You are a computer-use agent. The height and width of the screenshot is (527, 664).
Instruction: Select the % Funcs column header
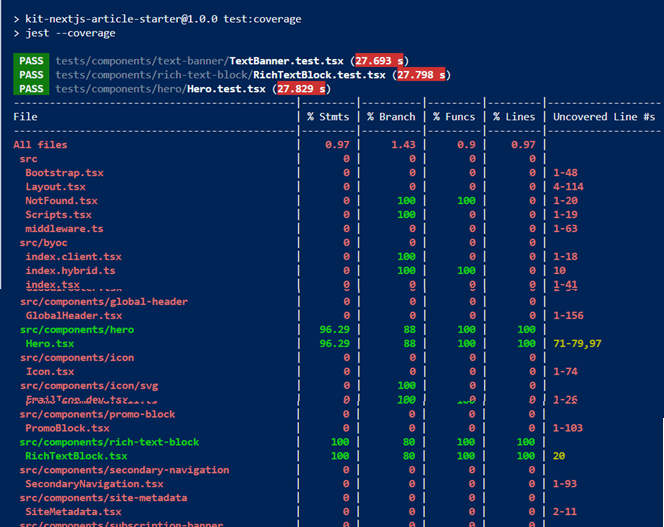pos(453,117)
